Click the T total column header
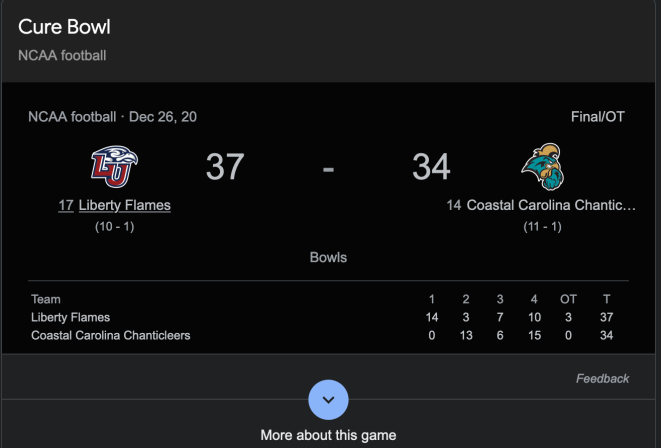 tap(606, 299)
